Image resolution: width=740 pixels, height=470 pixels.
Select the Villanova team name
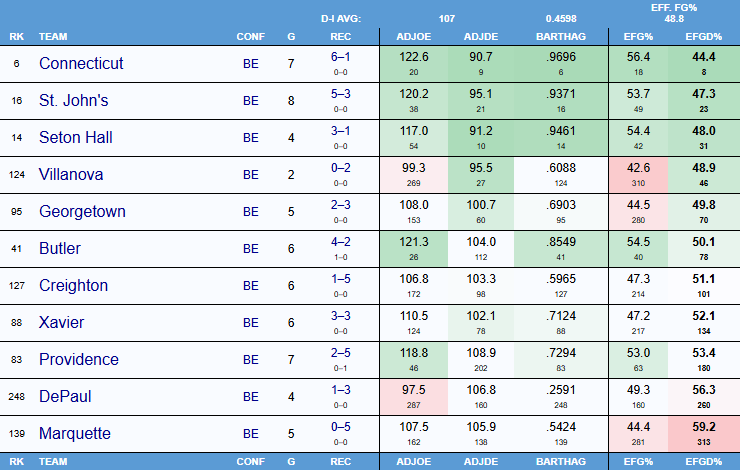[x=73, y=174]
